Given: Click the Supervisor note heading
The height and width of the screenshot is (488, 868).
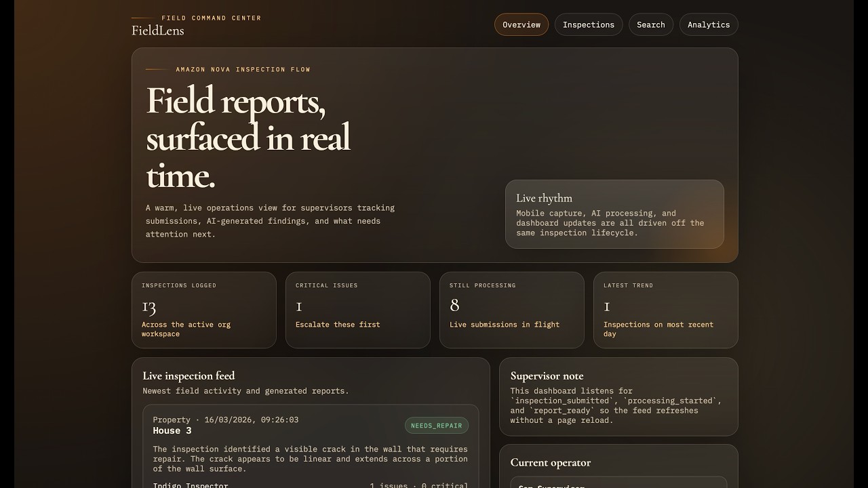Looking at the screenshot, I should 547,375.
